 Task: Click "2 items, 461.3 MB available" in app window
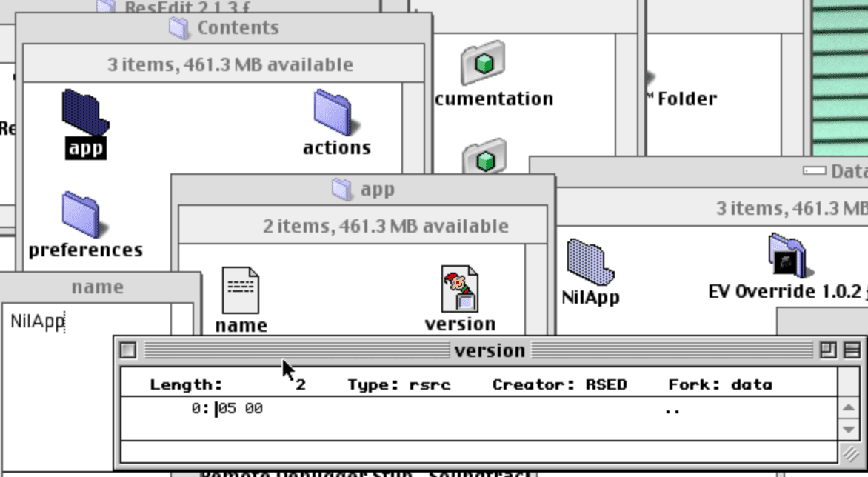[386, 227]
